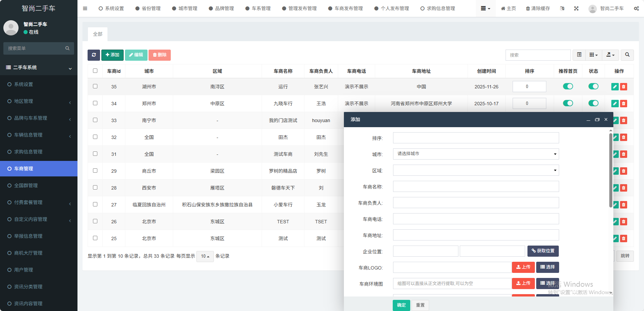Open the page size 10 dropdown
644x311 pixels.
coord(205,256)
